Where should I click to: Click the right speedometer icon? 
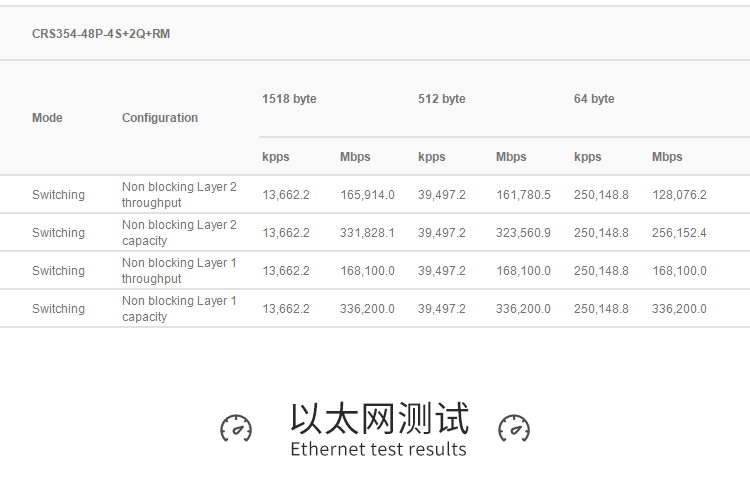click(x=514, y=428)
